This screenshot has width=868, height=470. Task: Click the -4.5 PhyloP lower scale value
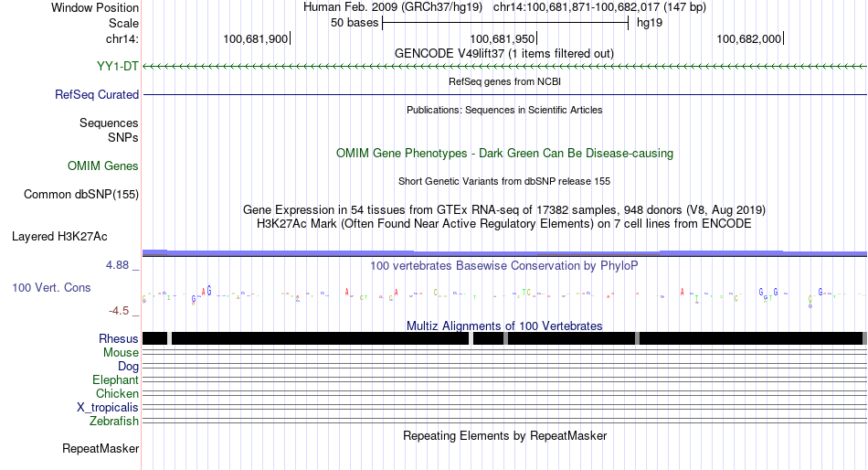tap(119, 311)
